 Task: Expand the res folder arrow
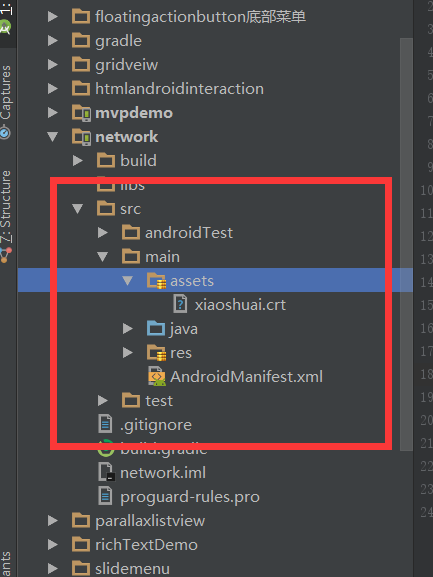click(128, 353)
